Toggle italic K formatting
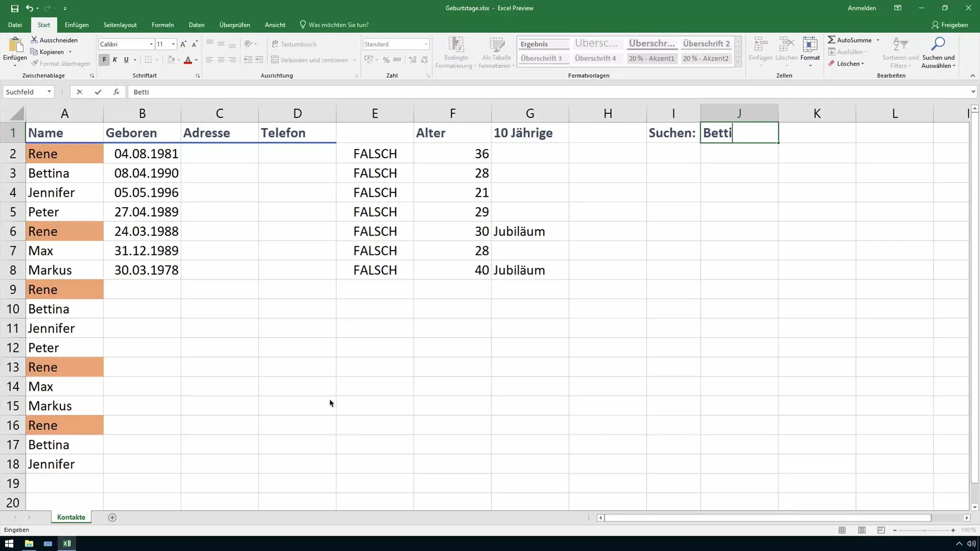The height and width of the screenshot is (551, 980). coord(115,60)
